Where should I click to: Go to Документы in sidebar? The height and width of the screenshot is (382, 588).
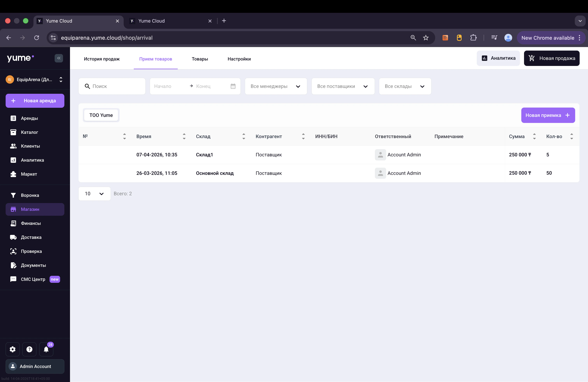tap(33, 265)
